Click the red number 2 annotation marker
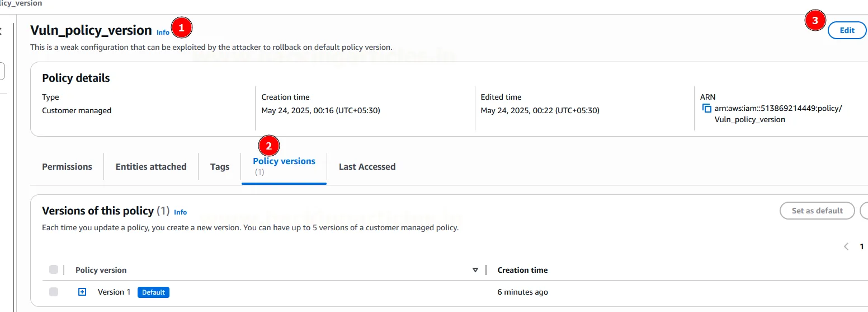The height and width of the screenshot is (312, 868). 269,146
